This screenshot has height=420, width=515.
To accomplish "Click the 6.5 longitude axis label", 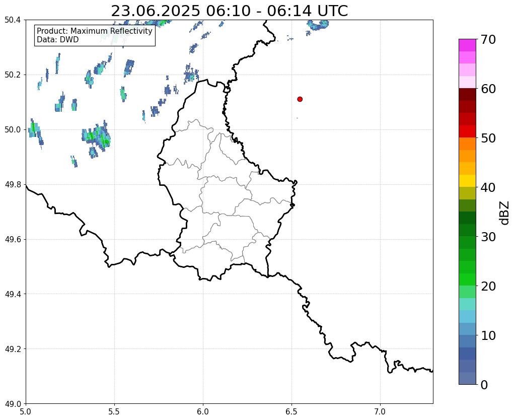I will [291, 412].
